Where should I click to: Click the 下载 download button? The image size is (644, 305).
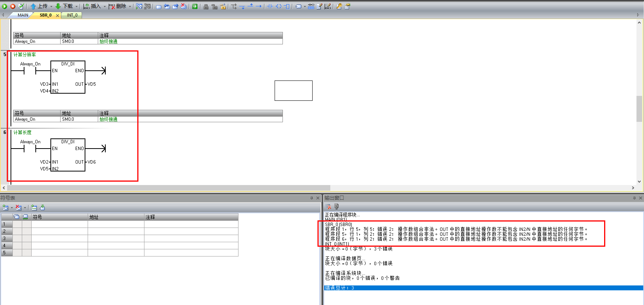pyautogui.click(x=64, y=6)
